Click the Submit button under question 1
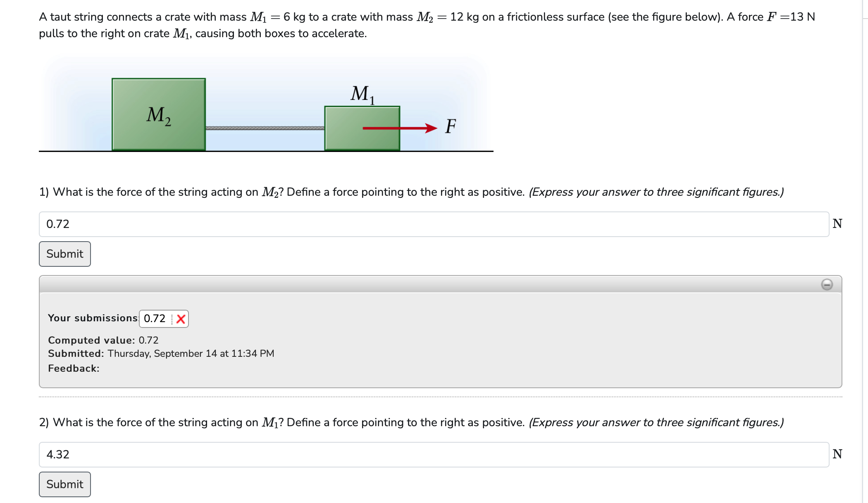Screen dimensions: 868x503 [x=64, y=254]
